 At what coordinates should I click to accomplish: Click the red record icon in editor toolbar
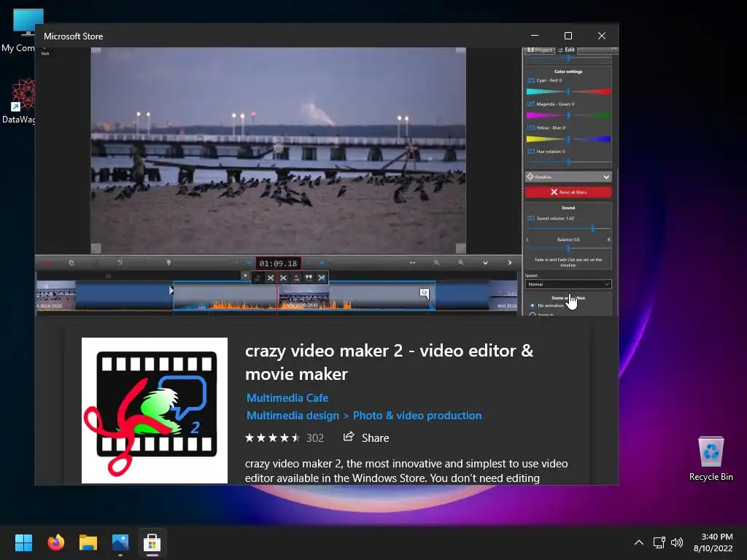47,262
